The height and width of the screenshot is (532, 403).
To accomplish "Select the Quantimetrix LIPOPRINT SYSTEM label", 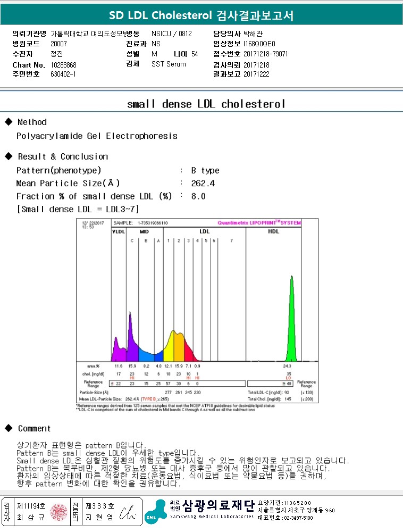I will [259, 222].
